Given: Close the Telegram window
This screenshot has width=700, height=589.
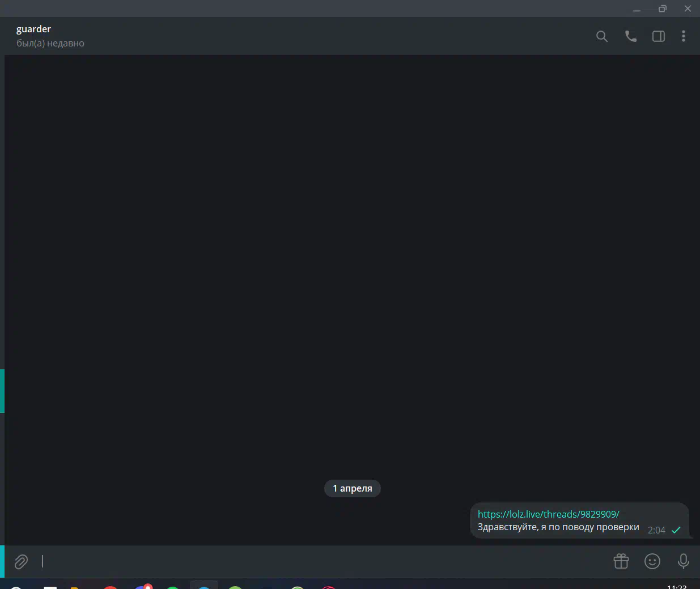Looking at the screenshot, I should pyautogui.click(x=688, y=8).
